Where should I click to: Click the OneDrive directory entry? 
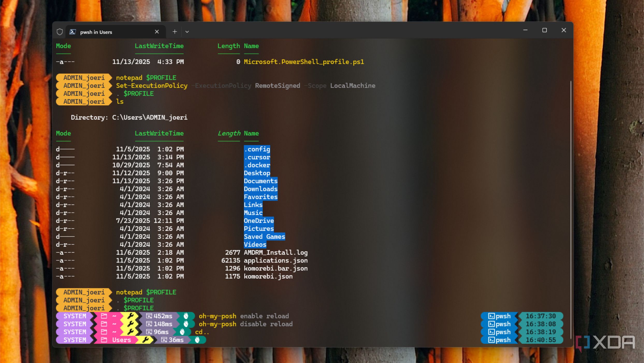coord(259,221)
